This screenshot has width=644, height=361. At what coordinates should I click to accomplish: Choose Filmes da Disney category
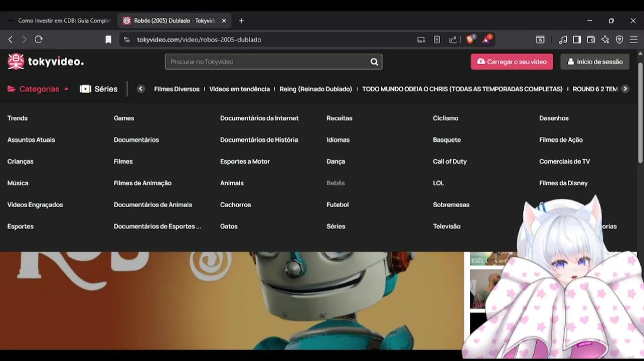tap(563, 183)
